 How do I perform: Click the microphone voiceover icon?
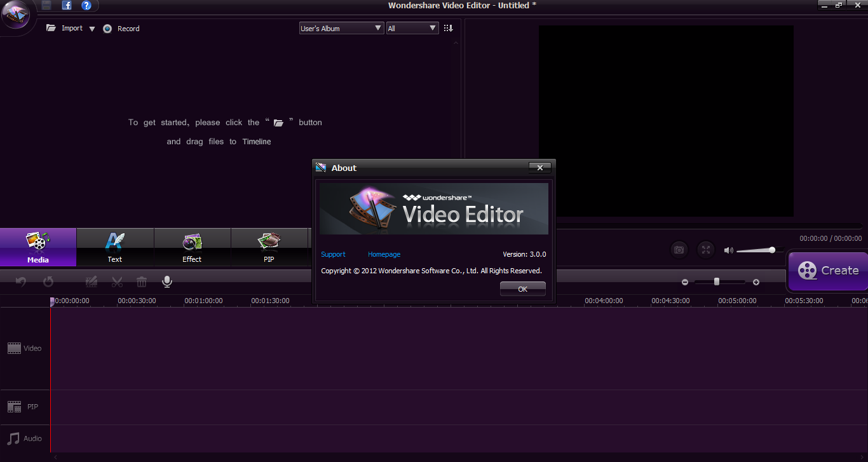click(167, 282)
